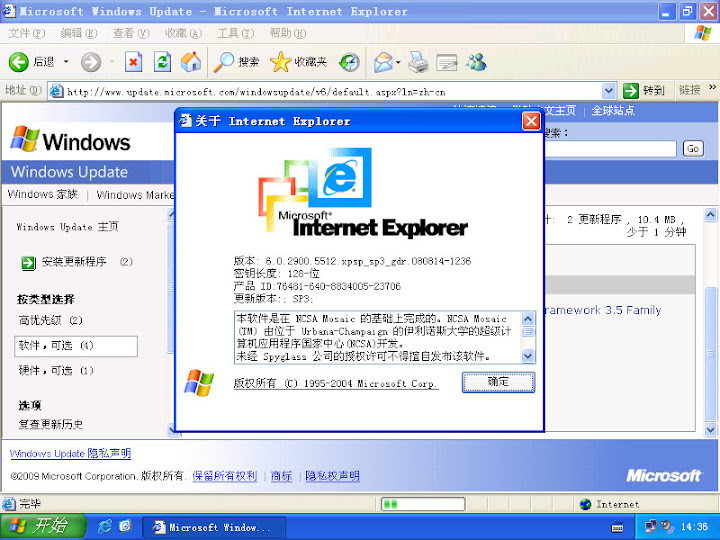720x540 pixels.
Task: Click the Edit page toolbar icon
Action: (x=447, y=62)
